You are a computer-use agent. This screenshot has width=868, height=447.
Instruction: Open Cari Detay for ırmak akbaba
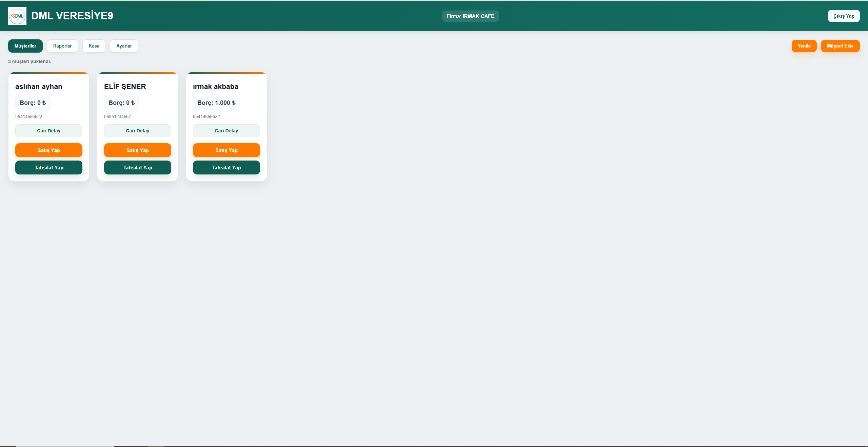point(226,131)
